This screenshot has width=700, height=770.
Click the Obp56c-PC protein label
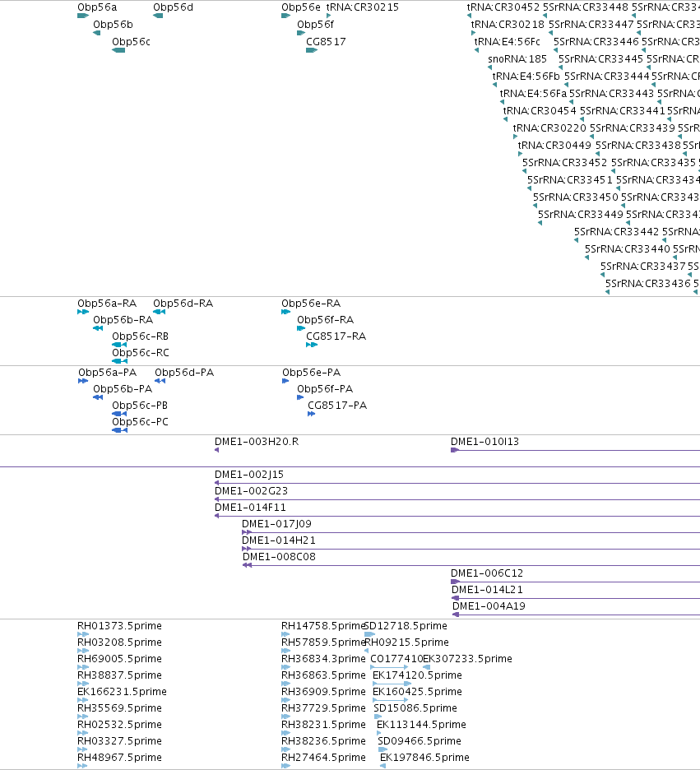pos(141,422)
